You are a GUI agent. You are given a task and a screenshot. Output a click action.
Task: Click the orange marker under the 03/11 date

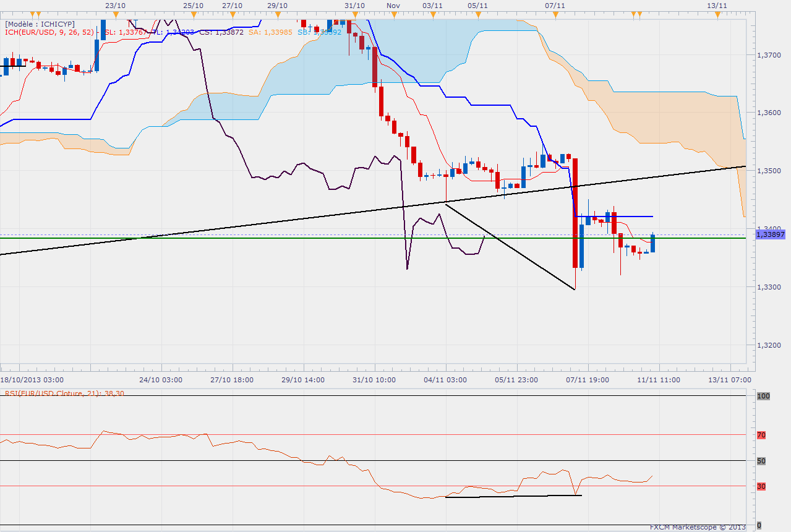[432, 14]
